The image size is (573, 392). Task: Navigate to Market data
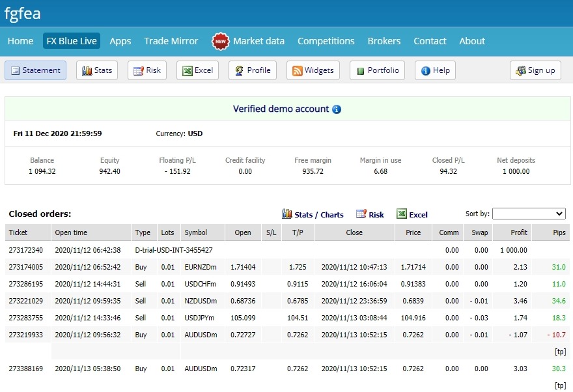(x=259, y=41)
